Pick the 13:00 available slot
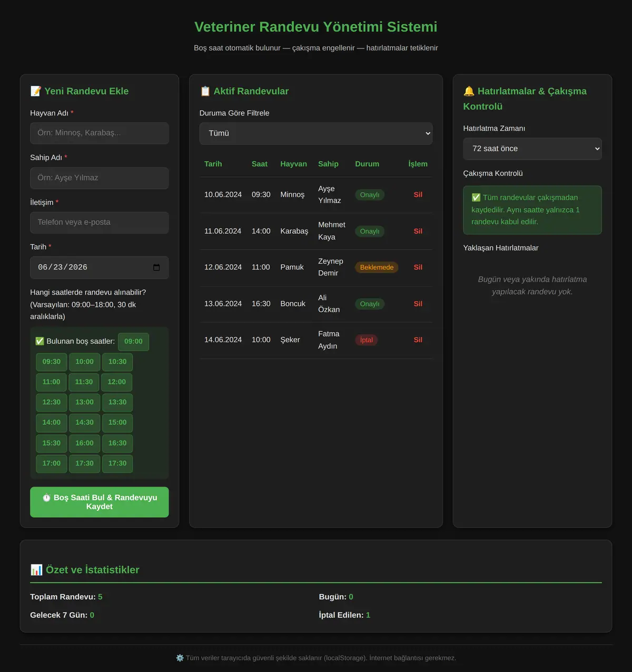 coord(84,402)
